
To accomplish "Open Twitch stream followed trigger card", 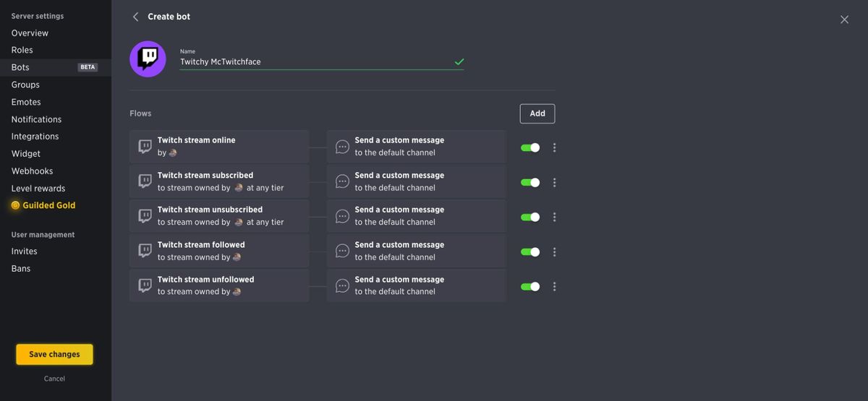I will (219, 251).
